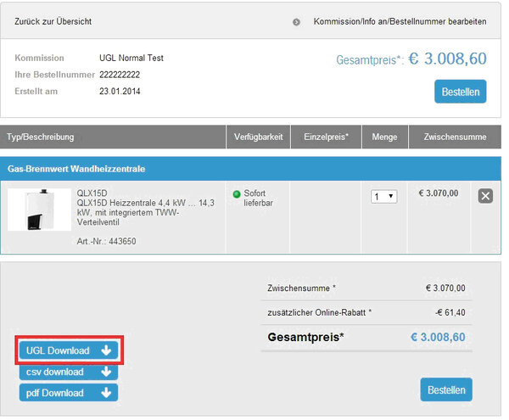Click the down arrow on UGL Download

[x=105, y=350]
